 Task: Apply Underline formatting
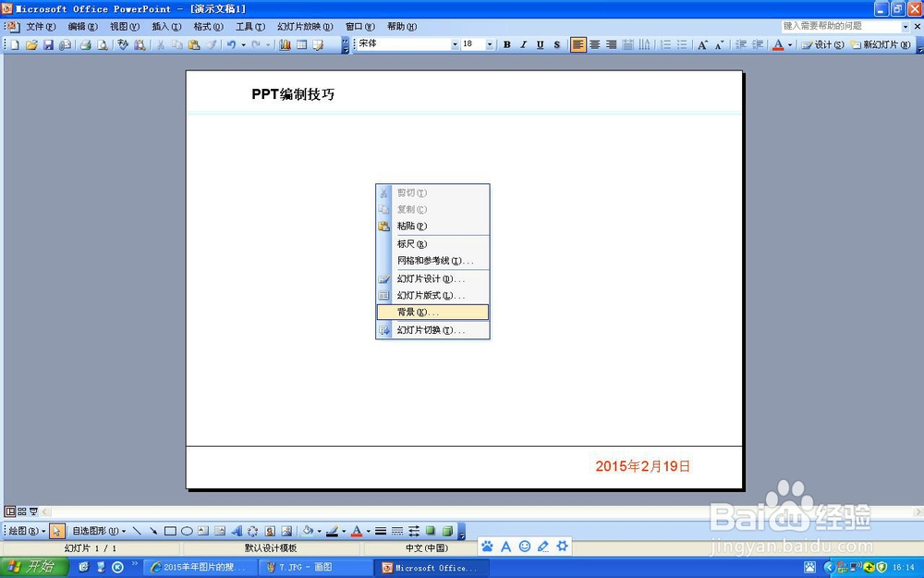(x=540, y=44)
